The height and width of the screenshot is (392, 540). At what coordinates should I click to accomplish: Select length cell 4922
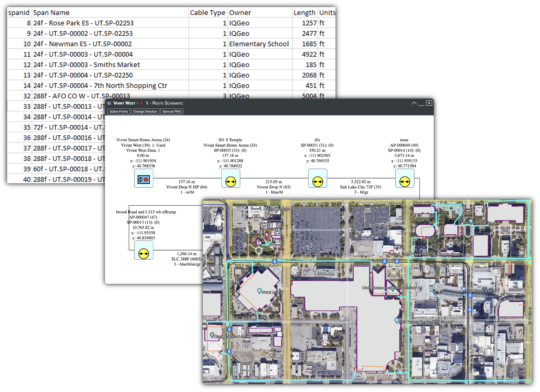click(x=305, y=54)
